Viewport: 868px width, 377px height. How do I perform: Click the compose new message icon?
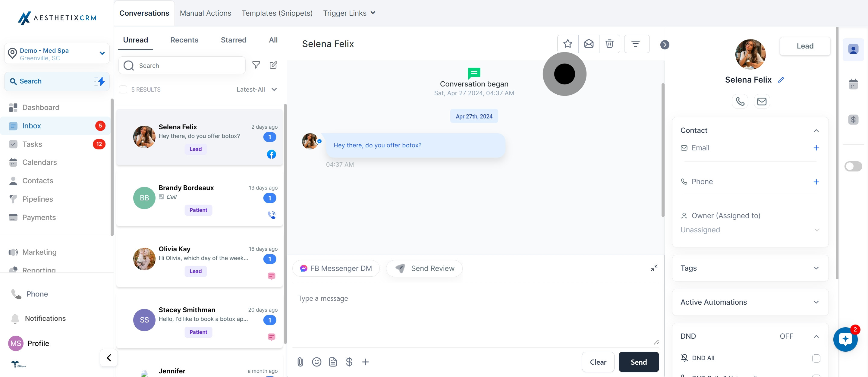tap(273, 65)
